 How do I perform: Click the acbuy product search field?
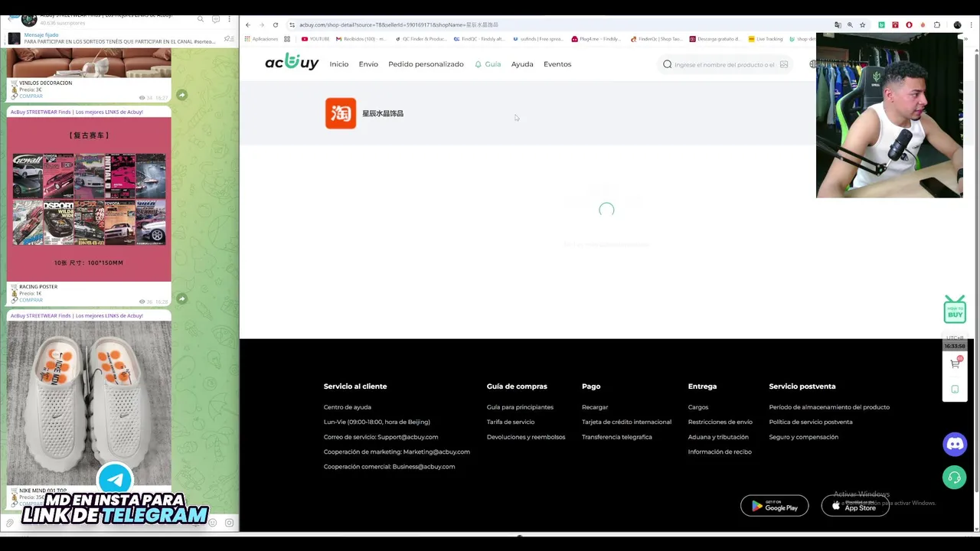pyautogui.click(x=724, y=65)
